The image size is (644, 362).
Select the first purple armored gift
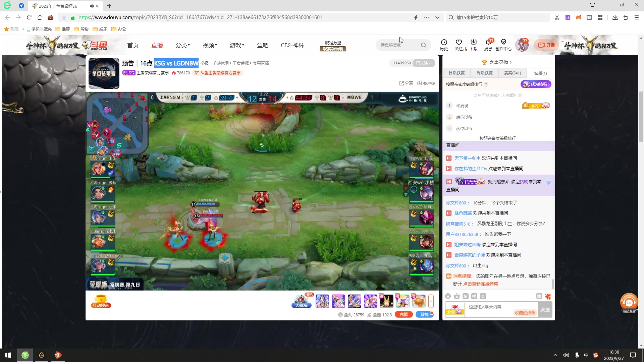[x=322, y=301]
